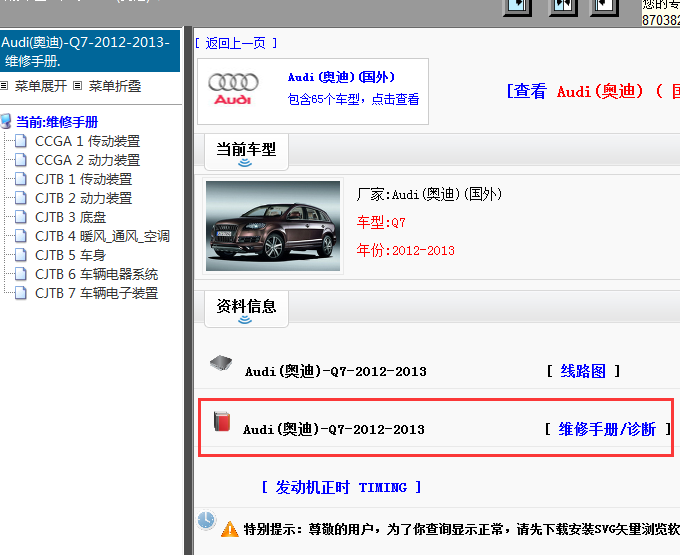Viewport: 680px width, 555px height.
Task: Click page icon beside CJTB 7 车辆电子装置
Action: tap(20, 293)
